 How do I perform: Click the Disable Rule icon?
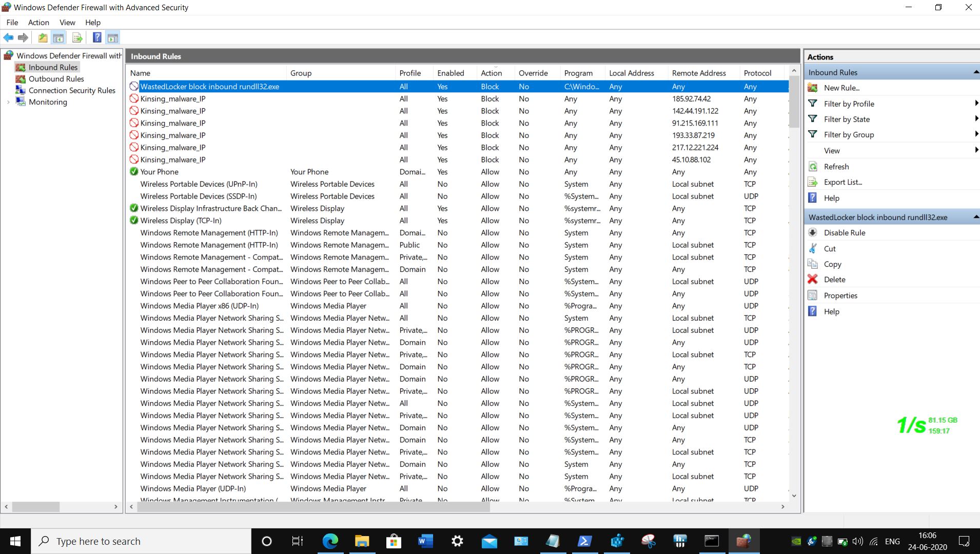[813, 232]
